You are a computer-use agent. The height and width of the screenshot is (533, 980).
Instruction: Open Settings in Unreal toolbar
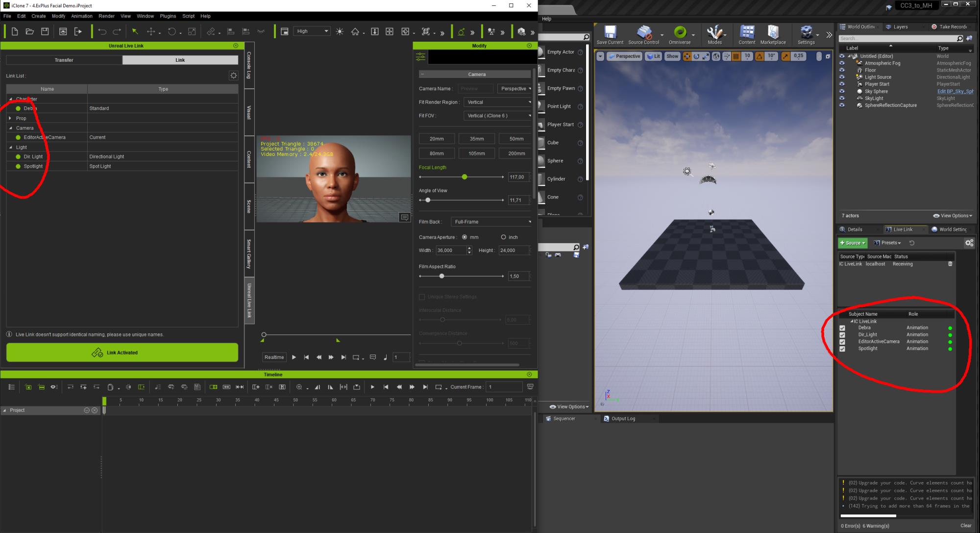click(x=806, y=35)
